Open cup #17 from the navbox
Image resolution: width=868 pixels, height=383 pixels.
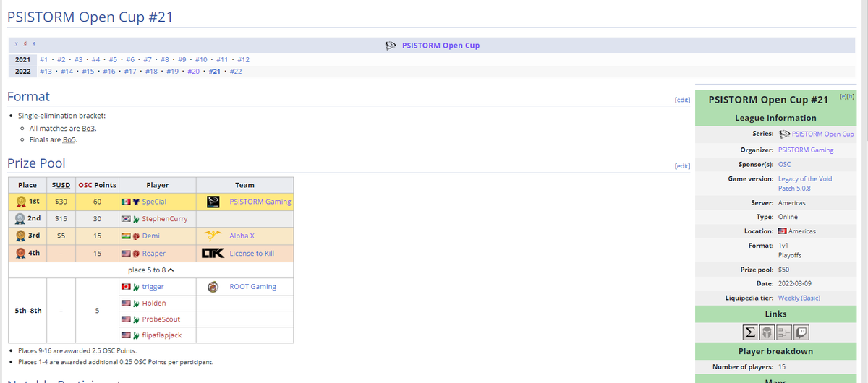(x=130, y=72)
